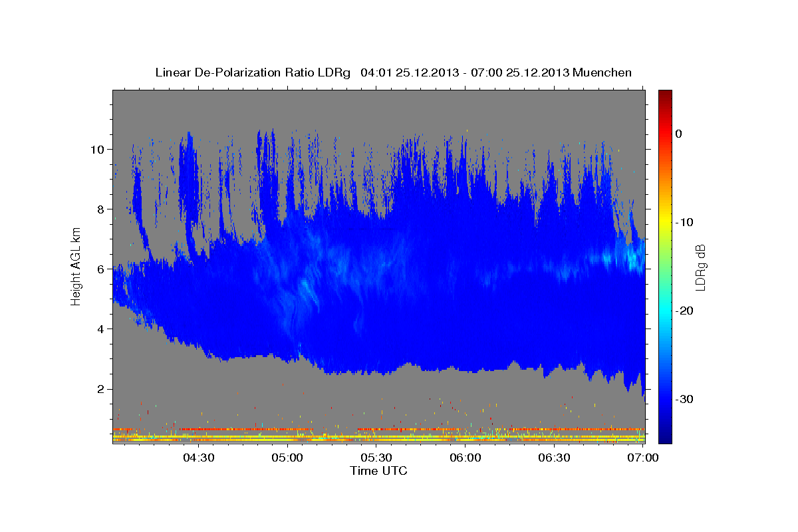Click the "LDRg dB" colorbar label

700,267
